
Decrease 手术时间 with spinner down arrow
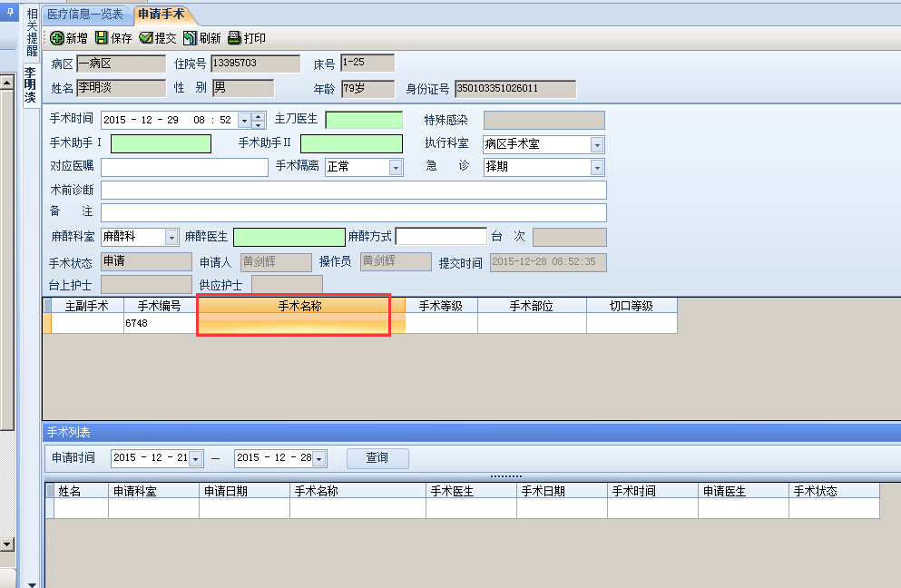tap(258, 124)
